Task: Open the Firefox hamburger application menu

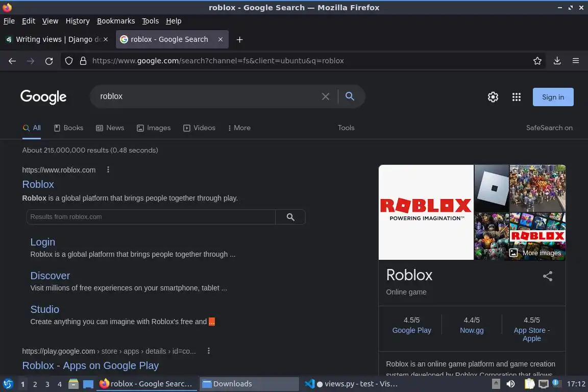Action: point(576,61)
